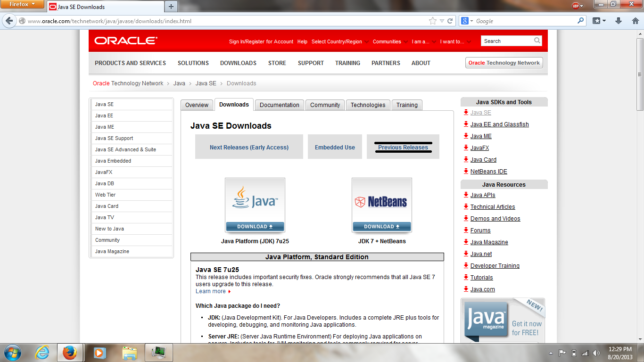Click the red arrow icon beside Java EE and Glassfish
The height and width of the screenshot is (362, 644).
coord(466,124)
